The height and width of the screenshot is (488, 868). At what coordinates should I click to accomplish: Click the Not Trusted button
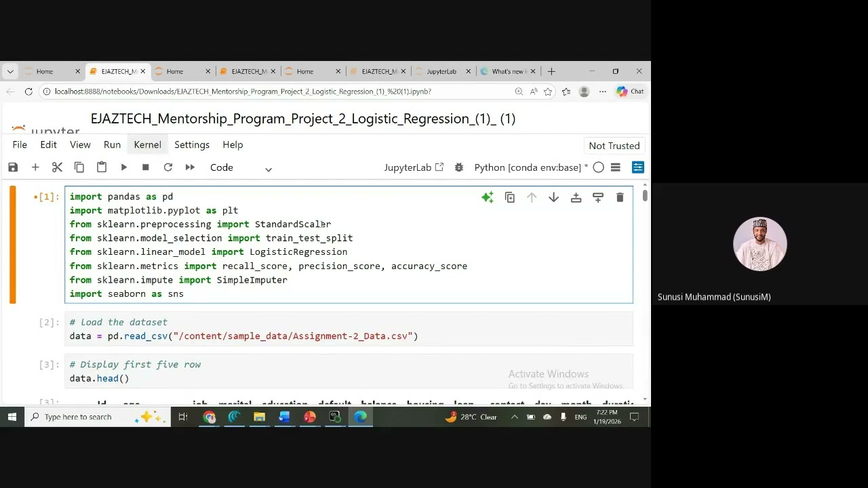(x=614, y=146)
